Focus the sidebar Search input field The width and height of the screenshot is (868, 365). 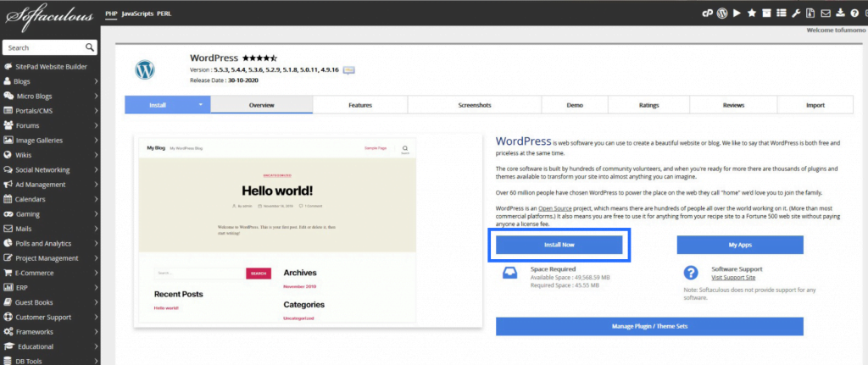pyautogui.click(x=44, y=47)
